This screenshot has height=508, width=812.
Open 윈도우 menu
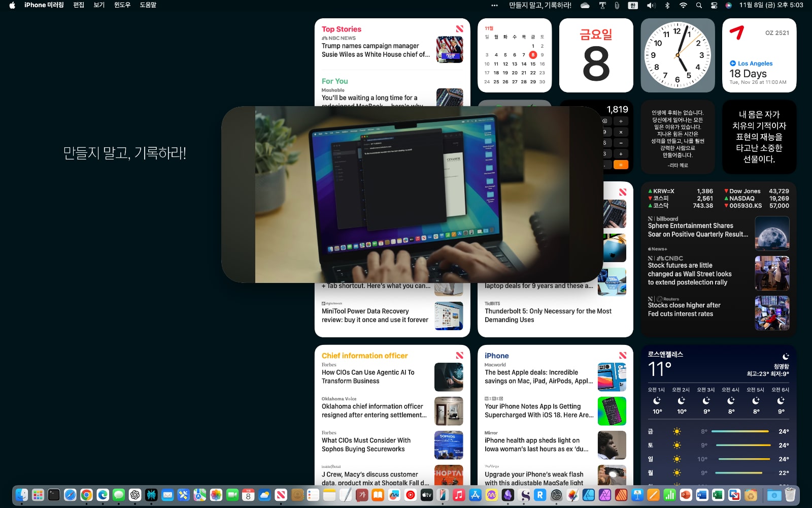122,5
